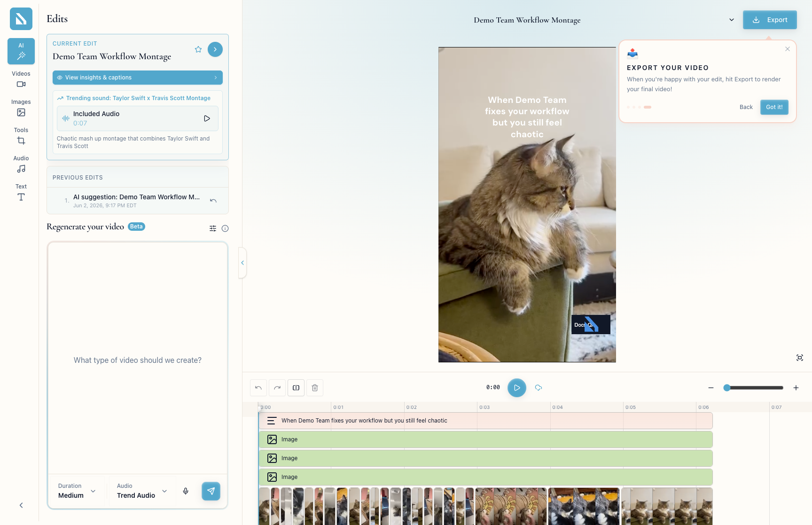Play the video preview
The width and height of the screenshot is (812, 525).
tap(517, 388)
